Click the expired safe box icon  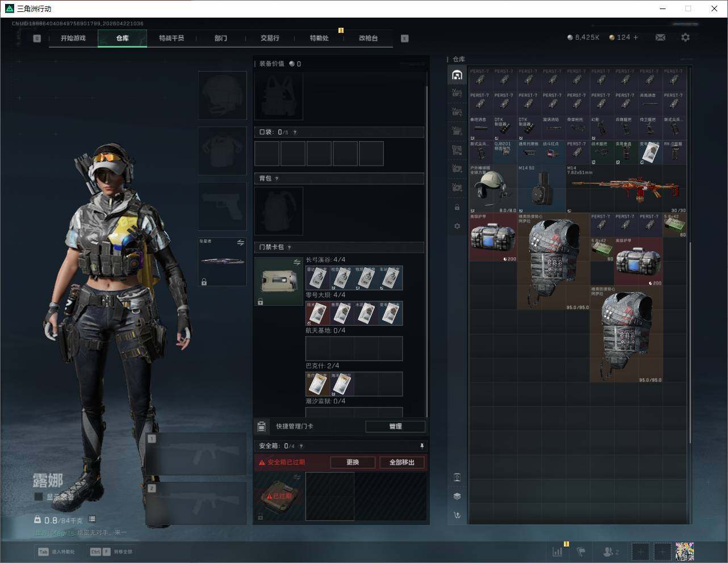[279, 496]
